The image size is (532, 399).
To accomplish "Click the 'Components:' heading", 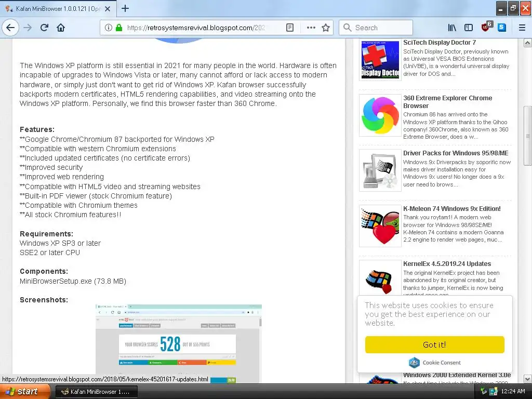I will point(44,271).
